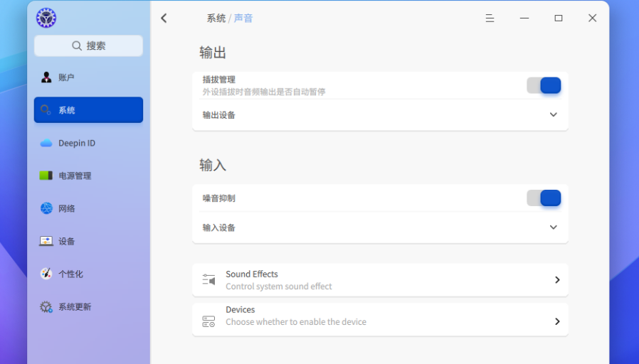The width and height of the screenshot is (639, 364).
Task: Open 系统更新 settings
Action: [88, 306]
